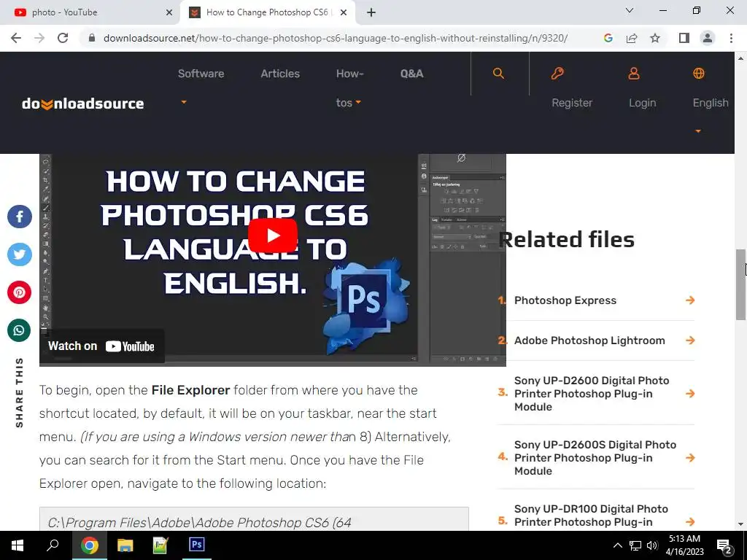Open the Chrome profile menu
The image size is (747, 560).
tap(708, 38)
